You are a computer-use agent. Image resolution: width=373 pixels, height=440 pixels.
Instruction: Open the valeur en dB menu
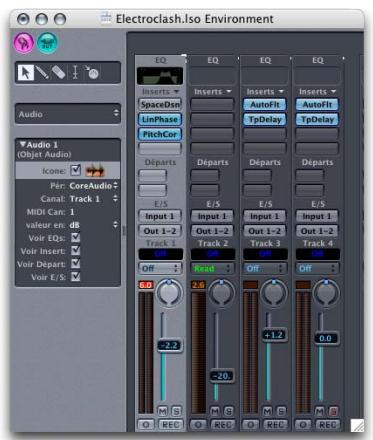point(94,225)
